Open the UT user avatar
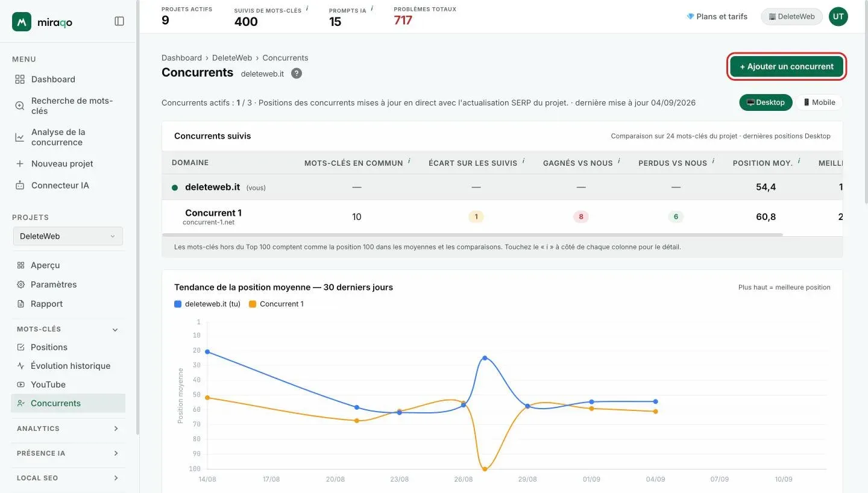The width and height of the screenshot is (868, 493). [838, 17]
